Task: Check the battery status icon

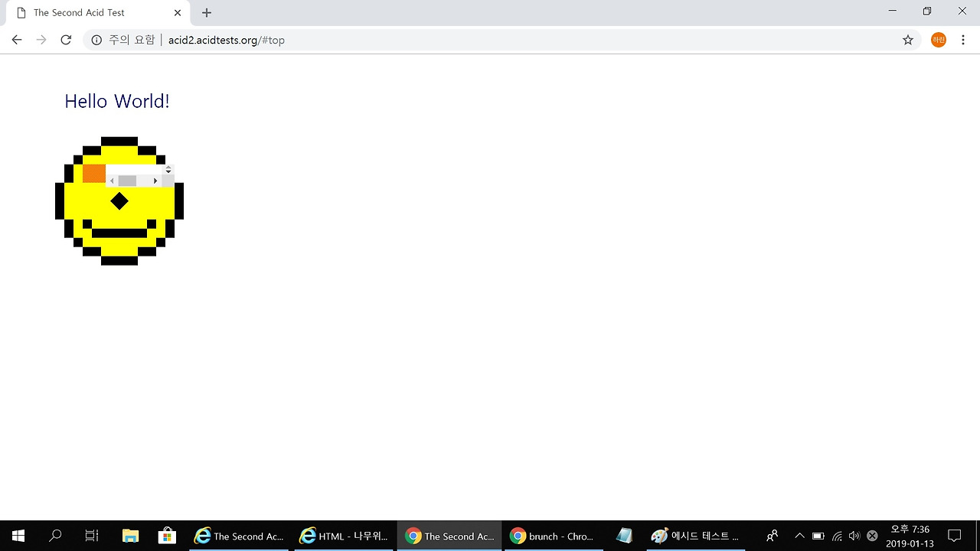Action: (818, 536)
